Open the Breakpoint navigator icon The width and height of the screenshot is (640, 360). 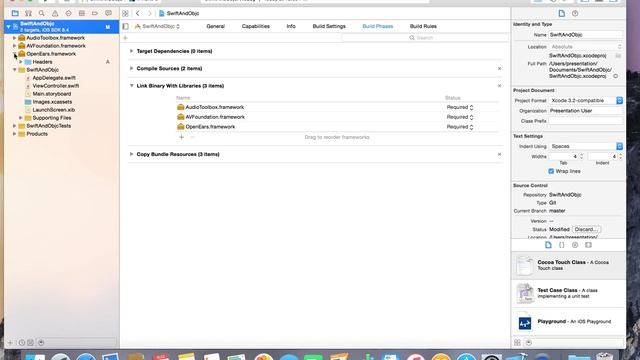click(95, 13)
